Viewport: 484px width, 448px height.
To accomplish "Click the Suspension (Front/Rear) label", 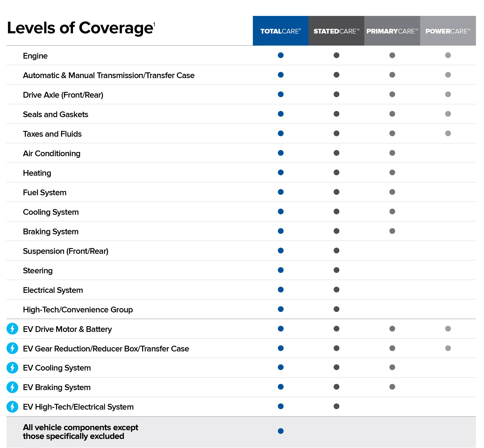I will pyautogui.click(x=66, y=251).
